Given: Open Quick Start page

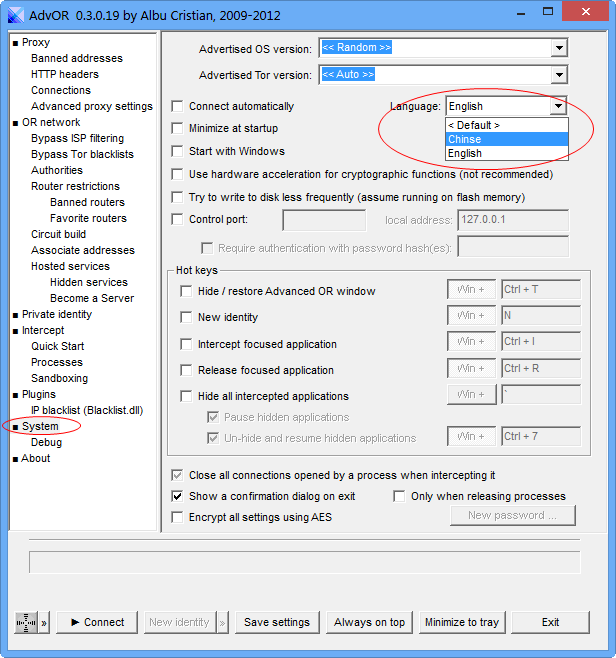Looking at the screenshot, I should (x=57, y=346).
